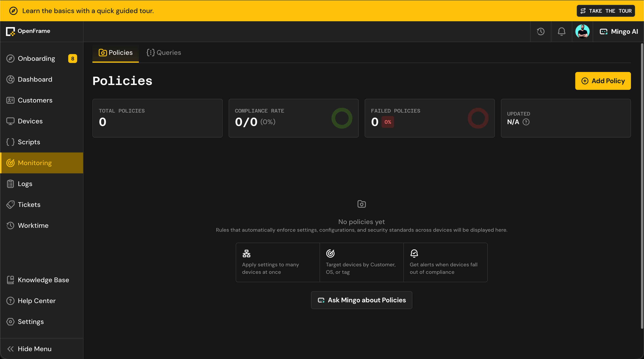Click the Dashboard icon in sidebar
The height and width of the screenshot is (359, 644).
click(x=10, y=79)
